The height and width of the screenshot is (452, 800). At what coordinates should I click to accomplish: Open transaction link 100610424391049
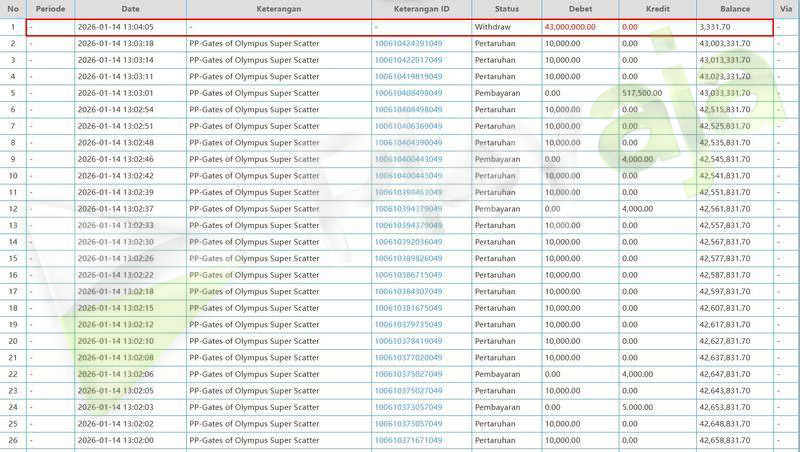[408, 44]
